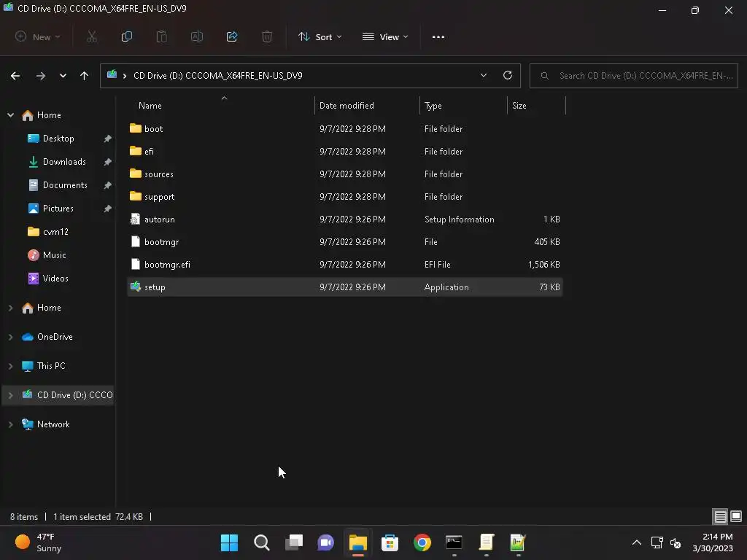Launch Google Chrome from taskbar

(422, 542)
